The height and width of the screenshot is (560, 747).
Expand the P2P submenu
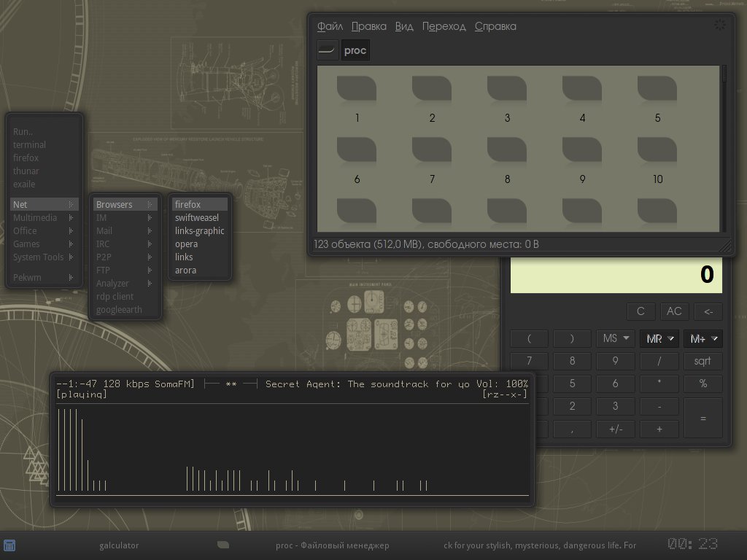pyautogui.click(x=125, y=257)
